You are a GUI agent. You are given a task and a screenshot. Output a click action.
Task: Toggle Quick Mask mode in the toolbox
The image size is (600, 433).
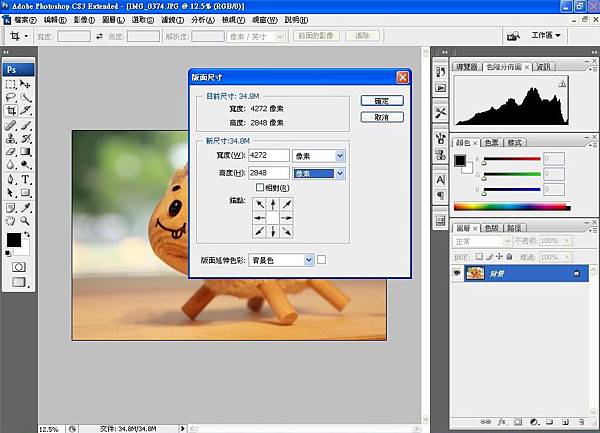(18, 267)
